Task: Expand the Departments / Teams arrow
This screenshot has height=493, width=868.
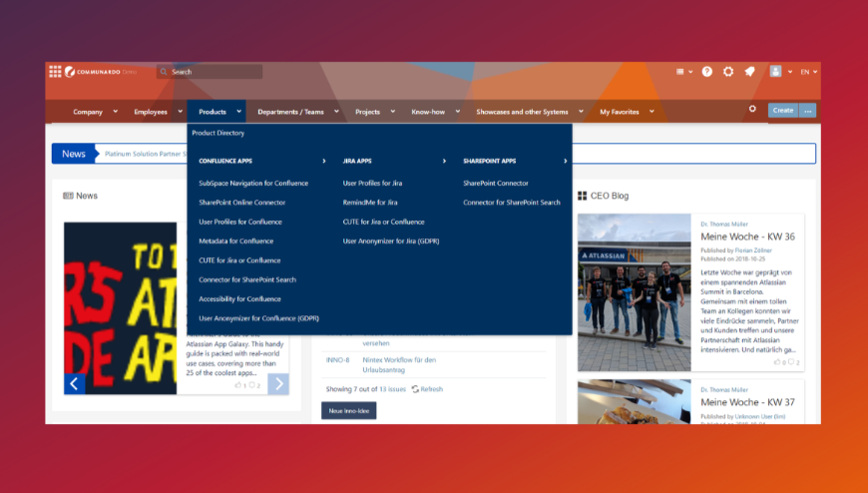Action: [x=336, y=112]
